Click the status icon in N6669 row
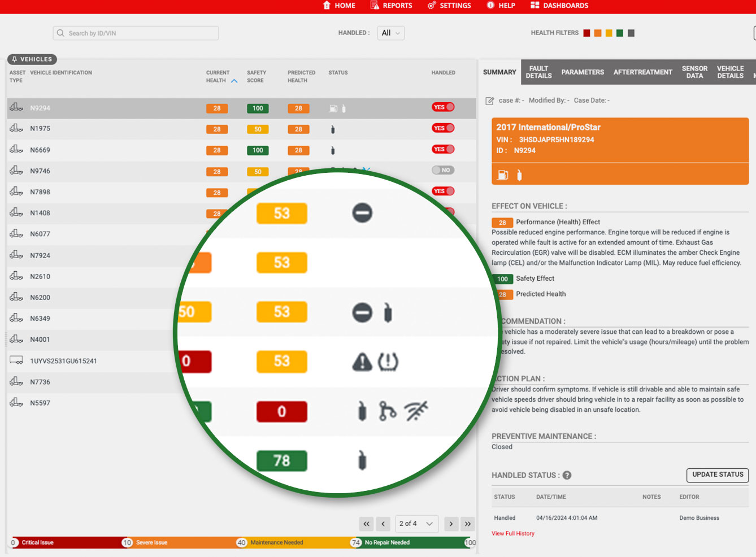Viewport: 756px width, 557px height. pos(333,150)
